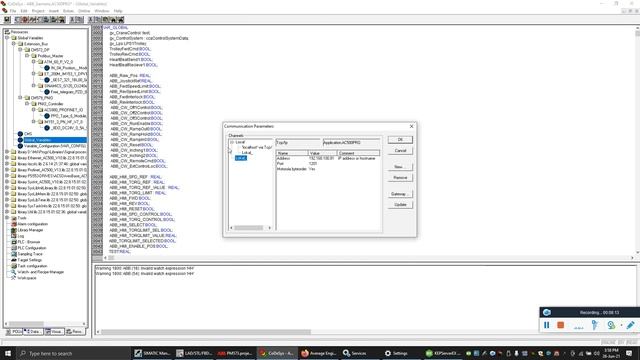This screenshot has height=360, width=640.
Task: Select the recorder pen annotation tool
Action: click(630, 325)
